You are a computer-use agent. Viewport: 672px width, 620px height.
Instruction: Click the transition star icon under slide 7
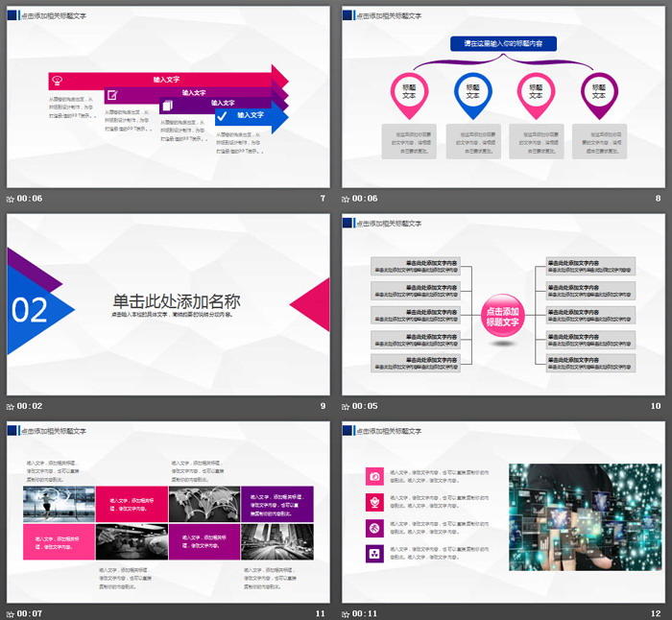11,199
